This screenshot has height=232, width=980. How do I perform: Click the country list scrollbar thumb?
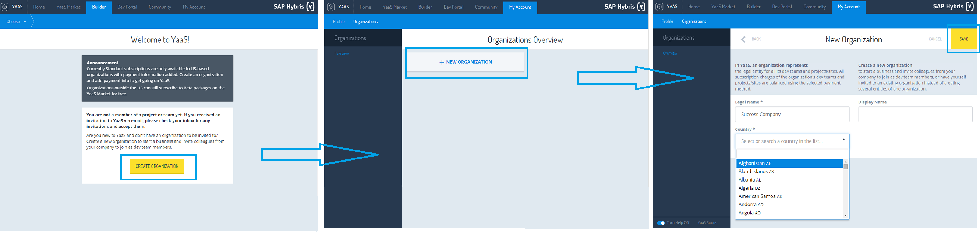coord(845,167)
